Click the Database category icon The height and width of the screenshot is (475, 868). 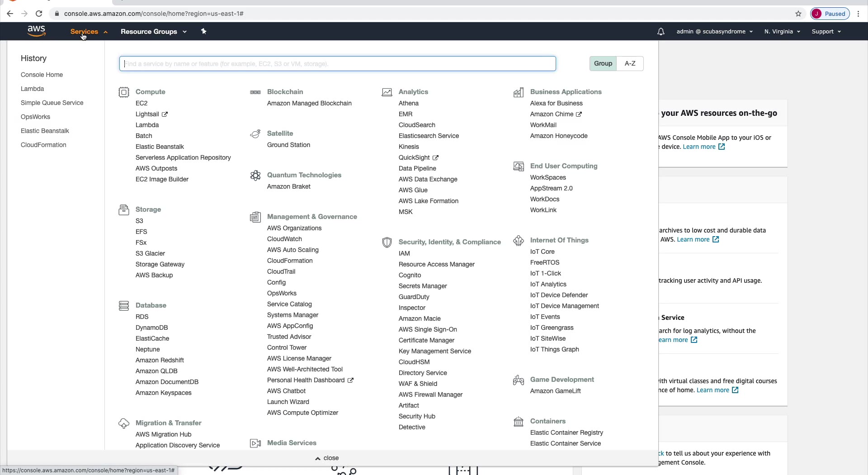pos(124,306)
